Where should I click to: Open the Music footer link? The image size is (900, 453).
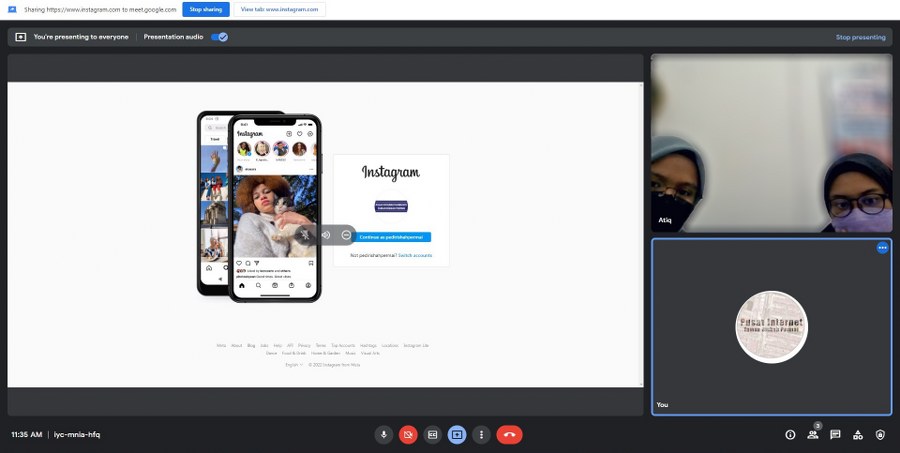[351, 353]
